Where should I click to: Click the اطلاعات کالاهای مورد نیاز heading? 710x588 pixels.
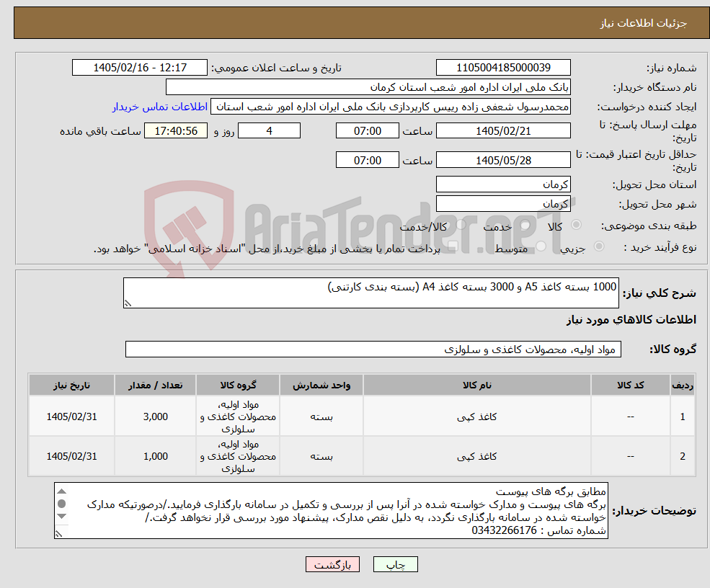(631, 319)
